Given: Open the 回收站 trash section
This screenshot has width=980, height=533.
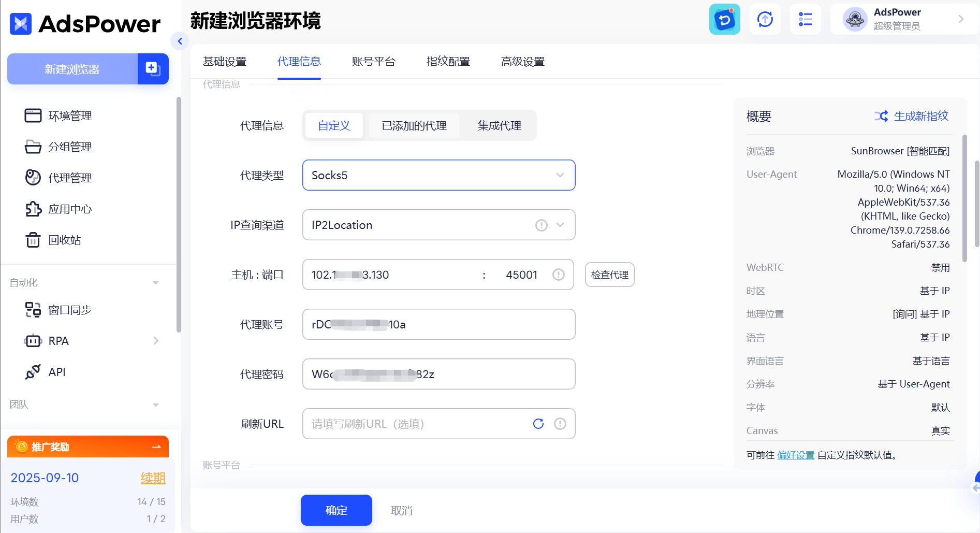Looking at the screenshot, I should [x=65, y=240].
